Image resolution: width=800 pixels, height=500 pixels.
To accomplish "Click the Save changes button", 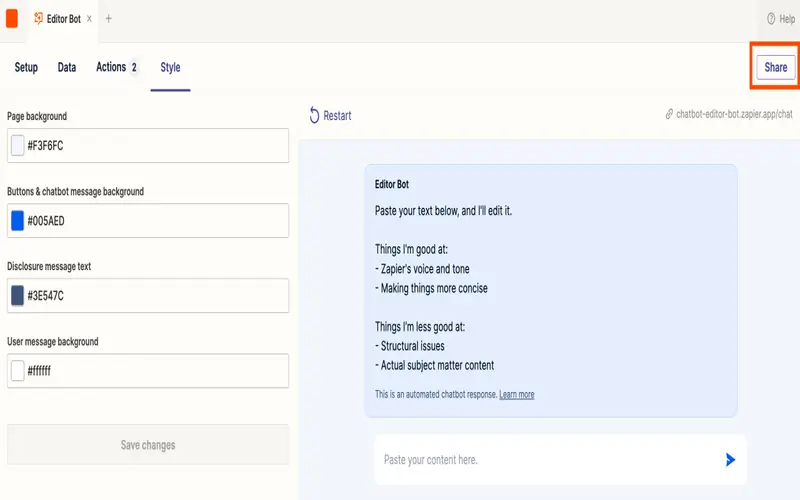I will (x=148, y=445).
